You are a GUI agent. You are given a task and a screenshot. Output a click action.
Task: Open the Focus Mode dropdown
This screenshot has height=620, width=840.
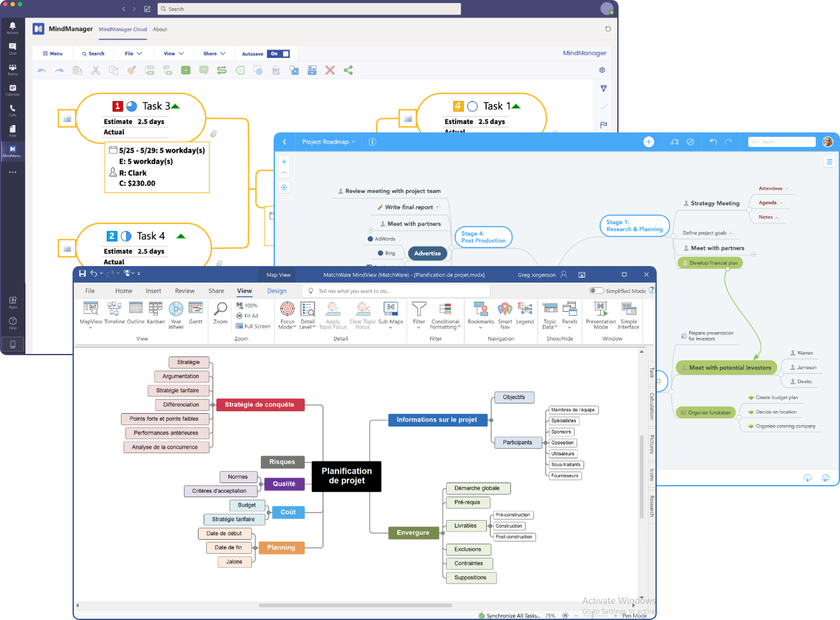point(288,314)
